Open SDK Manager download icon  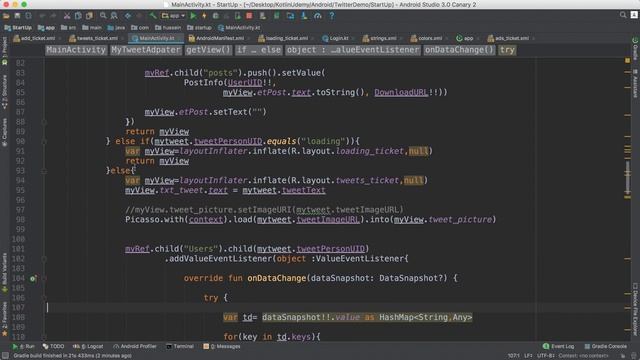[x=304, y=16]
